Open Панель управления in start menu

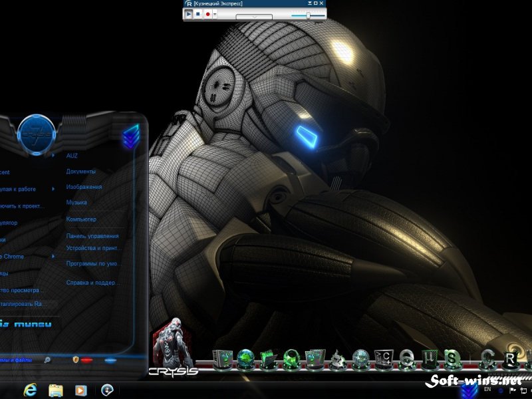92,236
